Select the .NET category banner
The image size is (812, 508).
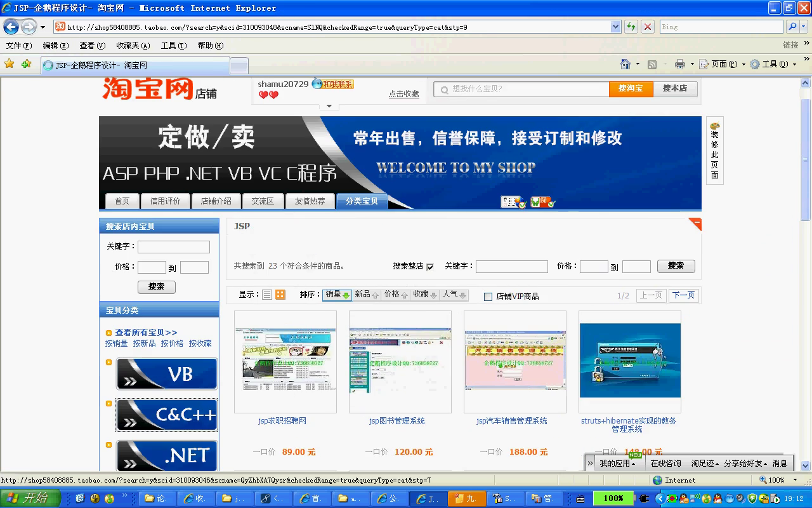click(x=167, y=456)
